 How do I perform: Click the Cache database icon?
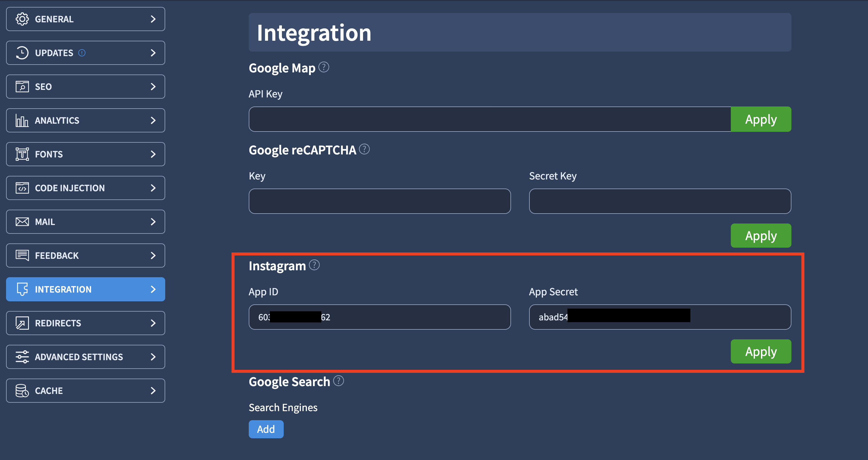click(x=22, y=391)
